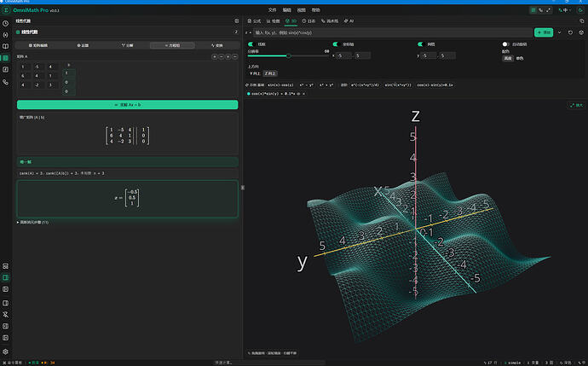The image size is (588, 366).
Task: Click the green highlighted layout icon in lower sidebar
Action: 6,278
